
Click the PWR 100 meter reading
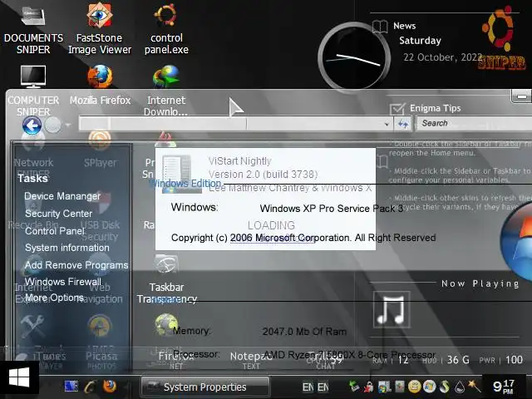500,360
